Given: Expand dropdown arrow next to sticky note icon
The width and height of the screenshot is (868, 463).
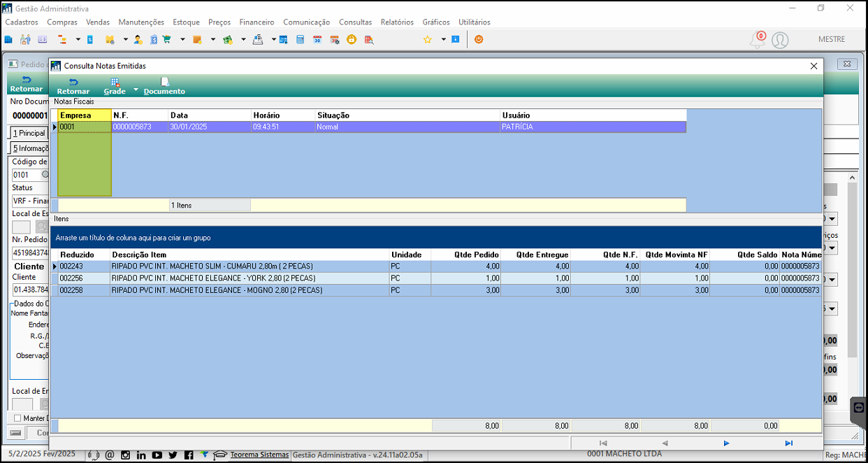Looking at the screenshot, I should [x=212, y=39].
